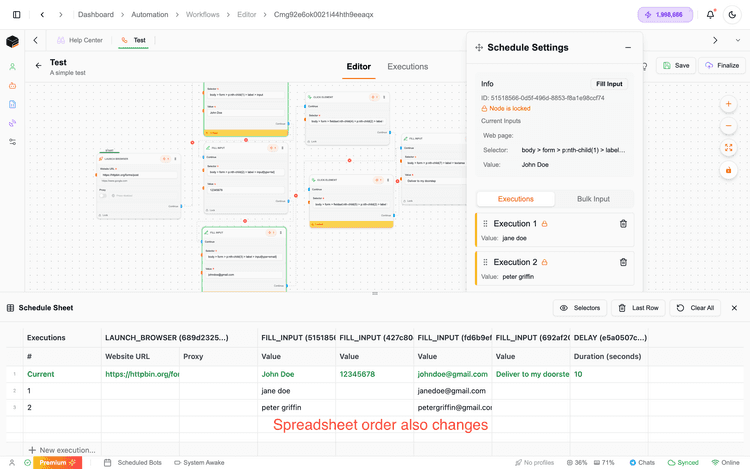
Task: Open the blue file sidebar icon
Action: coord(12,104)
